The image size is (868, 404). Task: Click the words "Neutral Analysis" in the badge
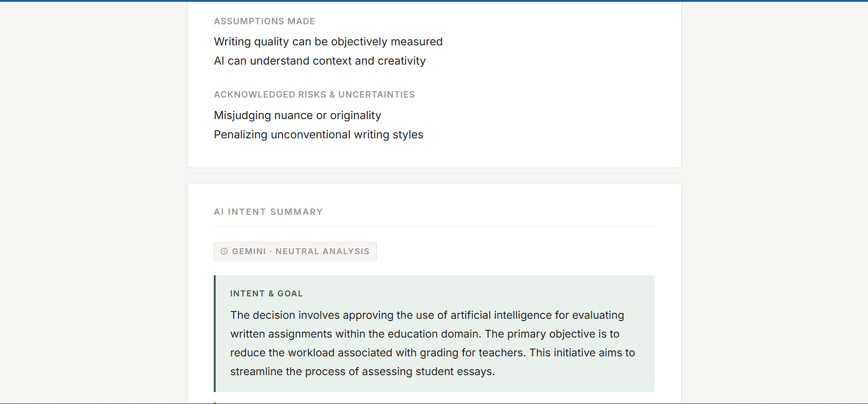pos(322,251)
